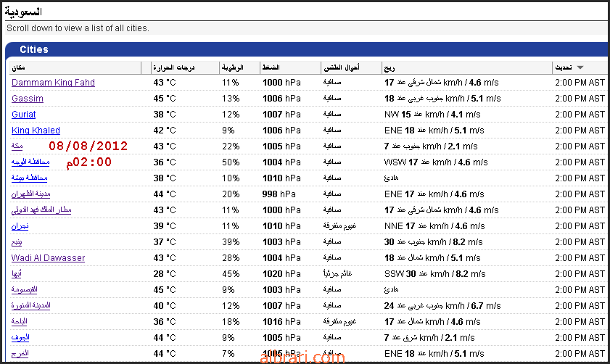Select the 1020 hPa pressure value
The width and height of the screenshot is (610, 364).
[281, 274]
